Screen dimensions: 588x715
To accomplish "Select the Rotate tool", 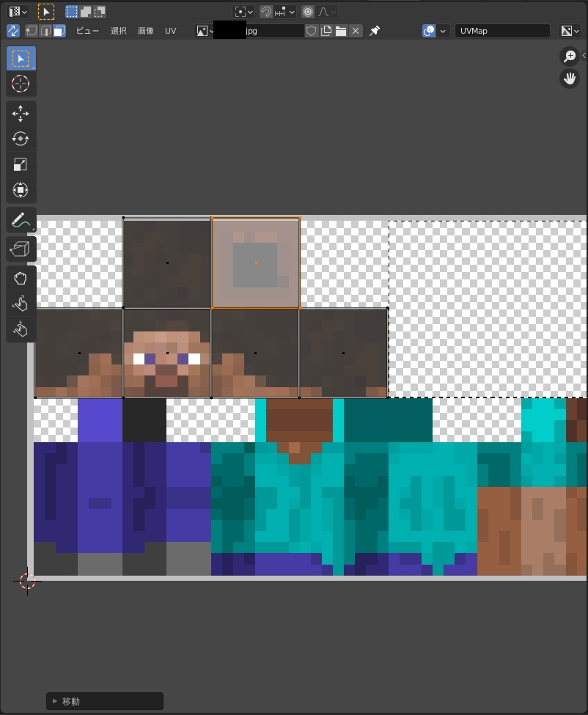I will pos(21,139).
